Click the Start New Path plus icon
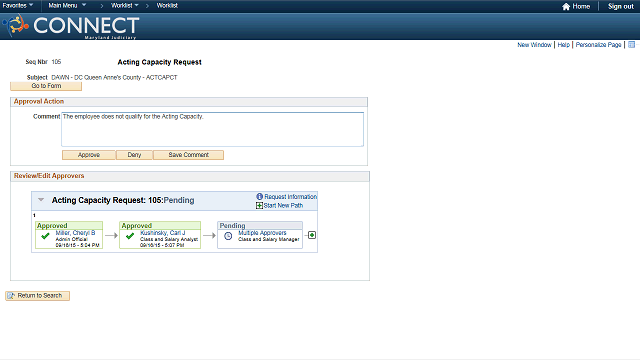 tap(259, 205)
